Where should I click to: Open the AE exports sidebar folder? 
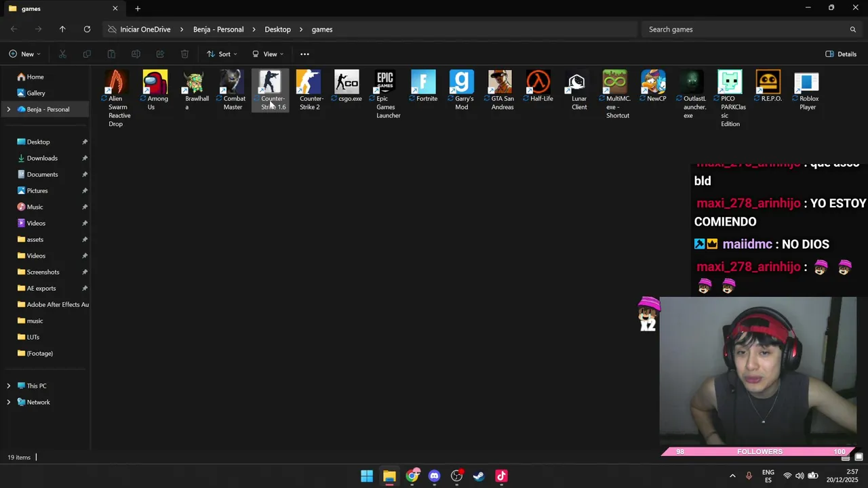click(45, 288)
